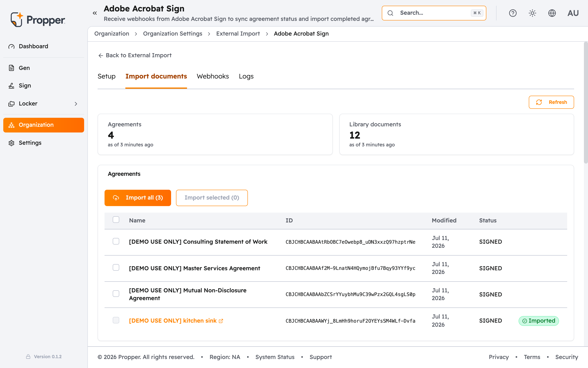Click the version lock icon
The image size is (588, 368).
[28, 357]
